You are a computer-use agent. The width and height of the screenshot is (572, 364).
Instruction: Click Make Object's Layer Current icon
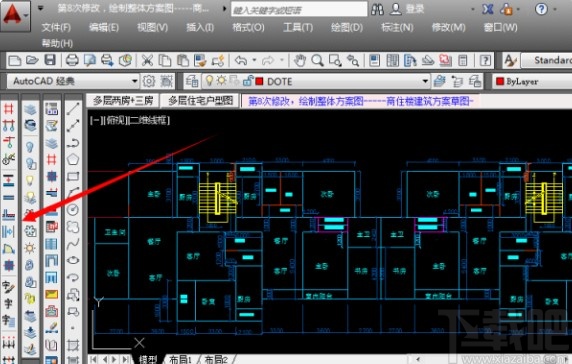click(x=440, y=81)
